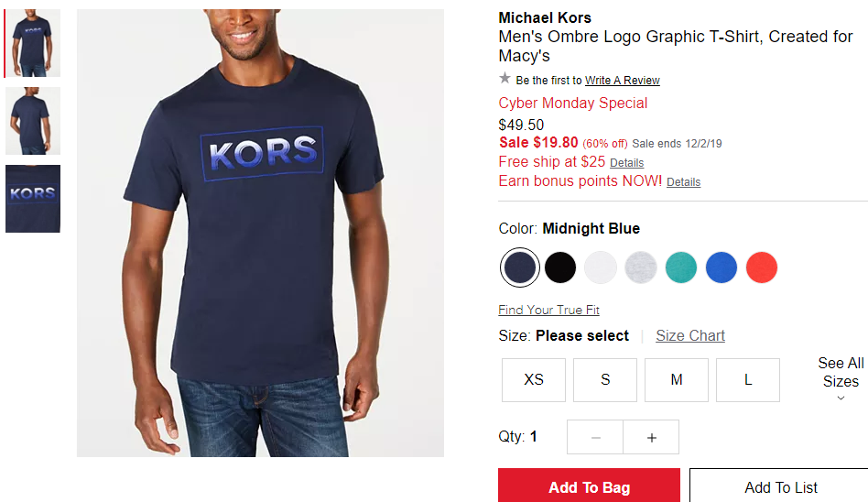Click Write A Review link
The height and width of the screenshot is (502, 868).
click(x=623, y=81)
